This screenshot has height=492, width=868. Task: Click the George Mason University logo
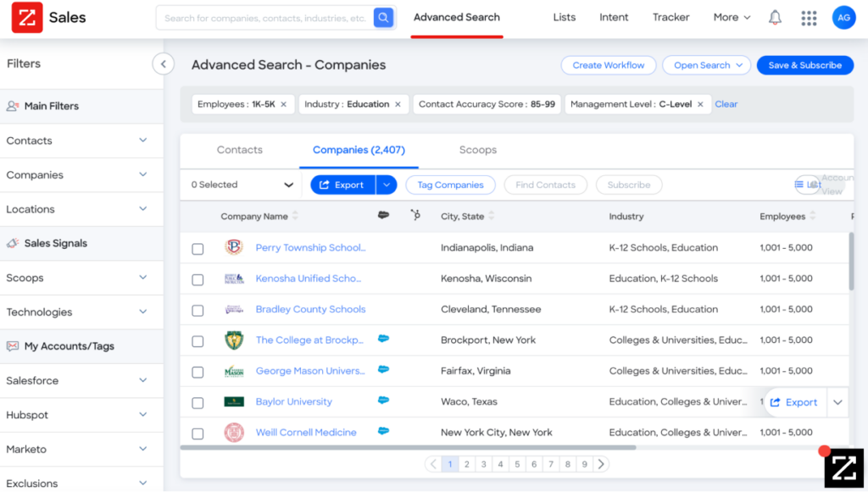(234, 371)
